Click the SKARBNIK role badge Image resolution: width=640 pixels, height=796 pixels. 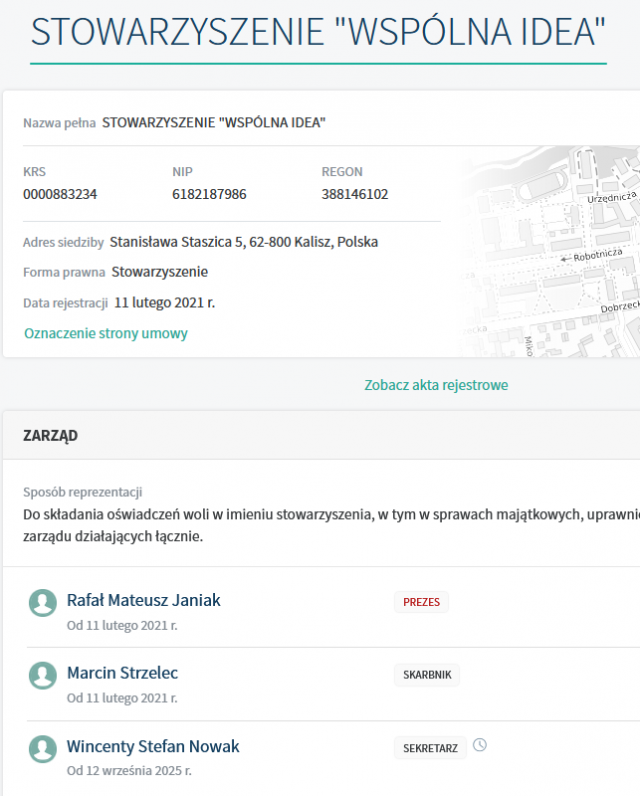point(427,675)
